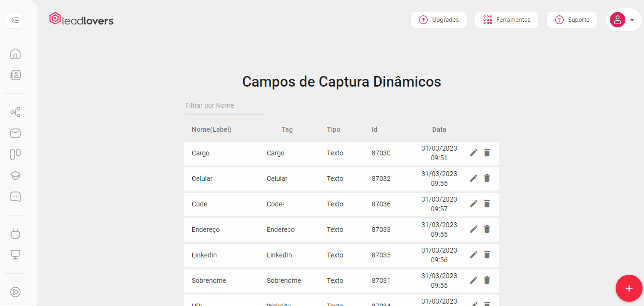Delete the Sobrenome field row
Screen dimensions: 644x306
point(487,280)
